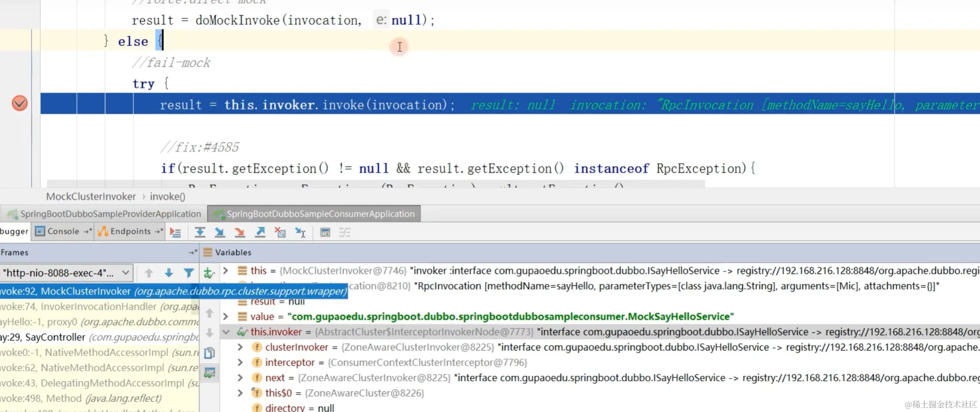Select frame sayHello:-1, proxy0
Viewport: 980px width, 412px height.
100,322
